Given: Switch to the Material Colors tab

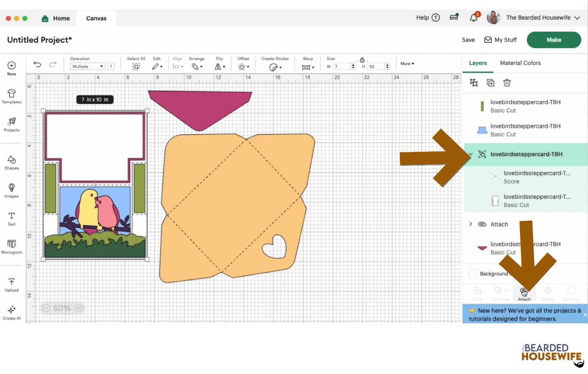Looking at the screenshot, I should pos(520,63).
